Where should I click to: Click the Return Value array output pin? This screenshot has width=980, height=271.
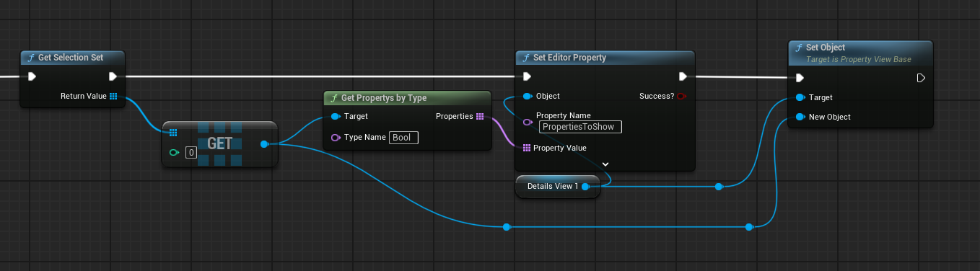pyautogui.click(x=113, y=96)
